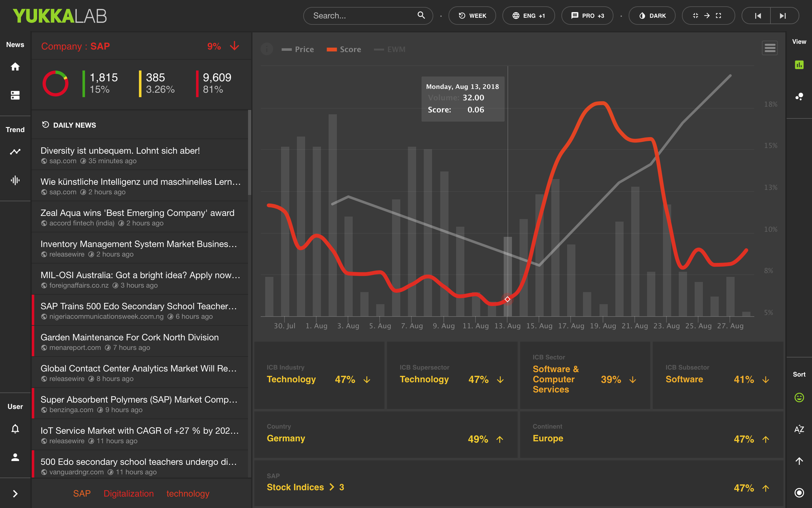Select the bubble chart view icon
The height and width of the screenshot is (508, 812).
point(799,97)
